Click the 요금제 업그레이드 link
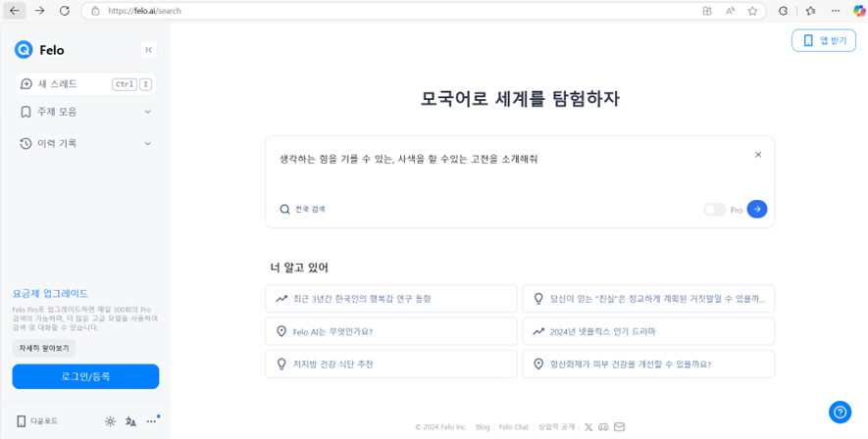Viewport: 868px width, 439px height. pos(50,294)
